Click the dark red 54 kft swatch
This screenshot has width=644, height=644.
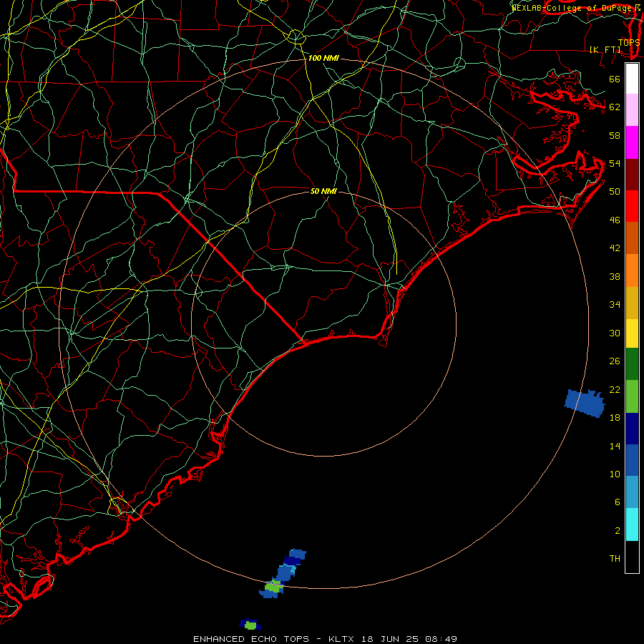click(x=632, y=175)
